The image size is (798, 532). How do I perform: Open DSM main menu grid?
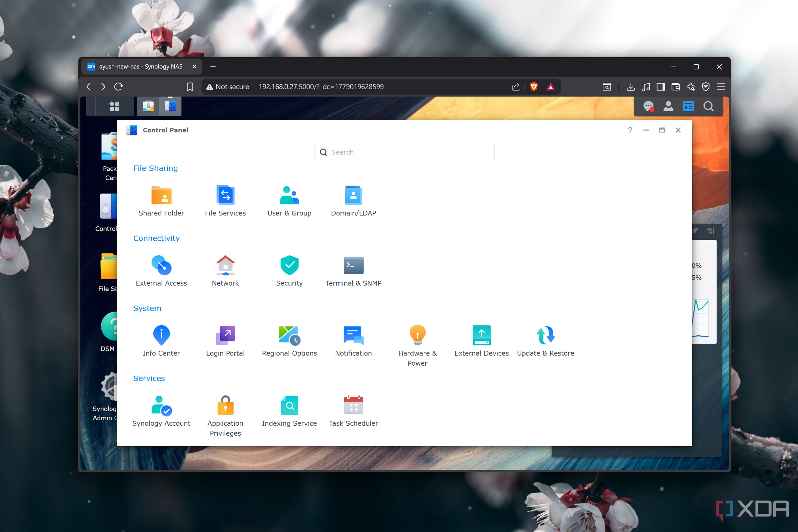(114, 106)
